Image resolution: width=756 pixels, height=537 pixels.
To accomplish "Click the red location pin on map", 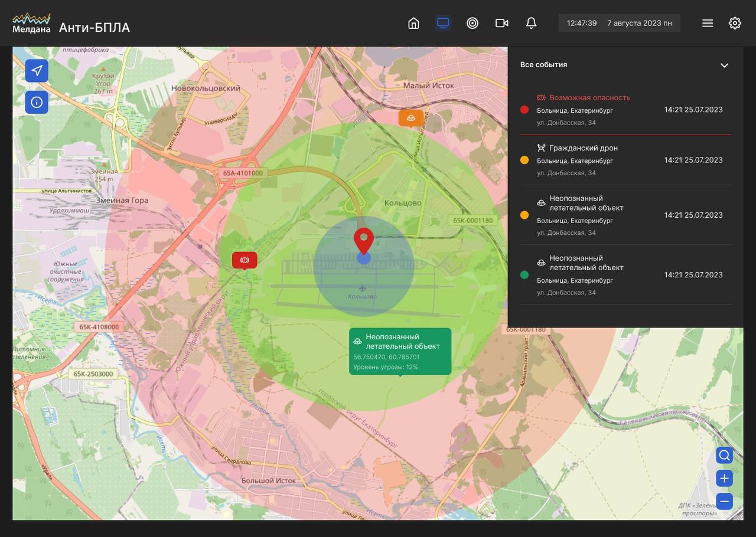I will point(364,240).
